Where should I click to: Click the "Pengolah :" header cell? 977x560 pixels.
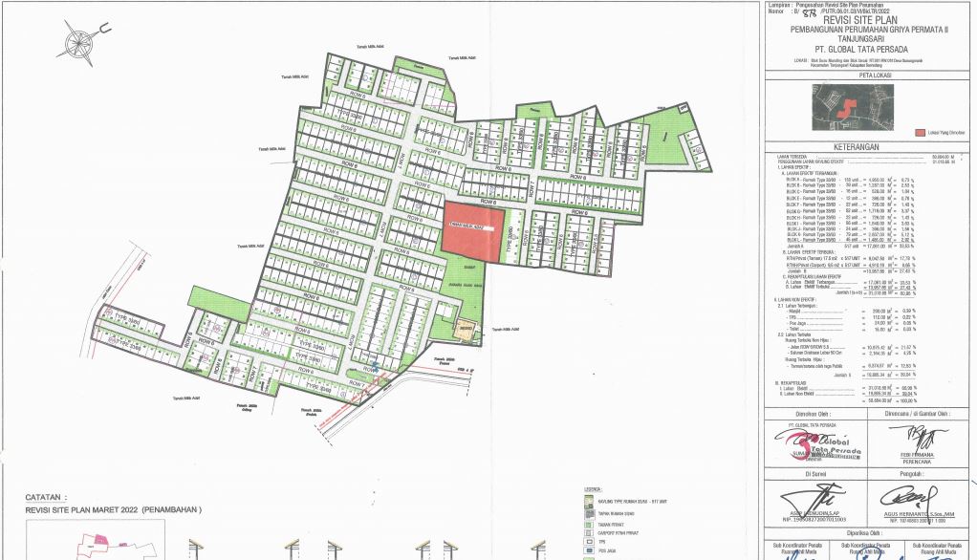[x=917, y=473]
